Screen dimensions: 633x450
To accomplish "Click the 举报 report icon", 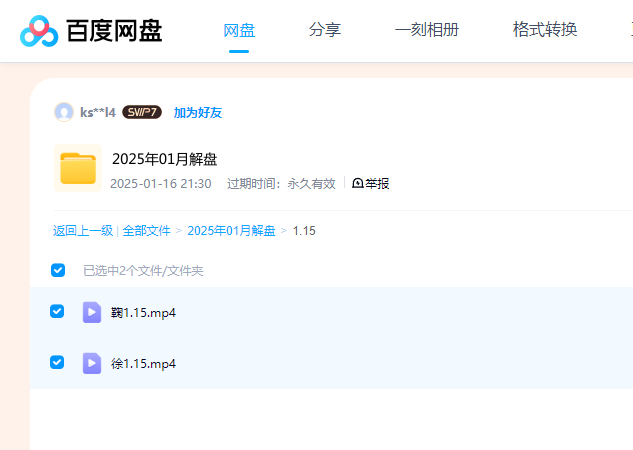I will (x=358, y=184).
